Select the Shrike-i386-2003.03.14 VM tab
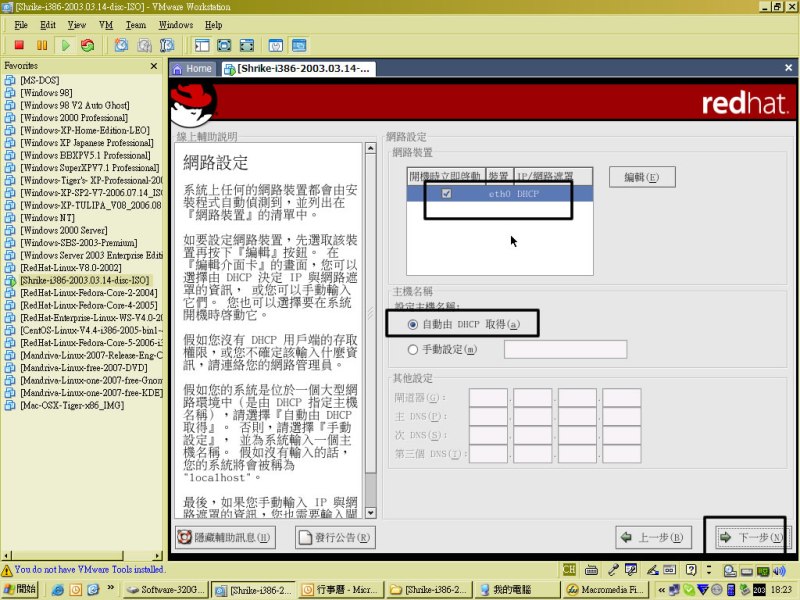This screenshot has width=800, height=600. pos(298,69)
